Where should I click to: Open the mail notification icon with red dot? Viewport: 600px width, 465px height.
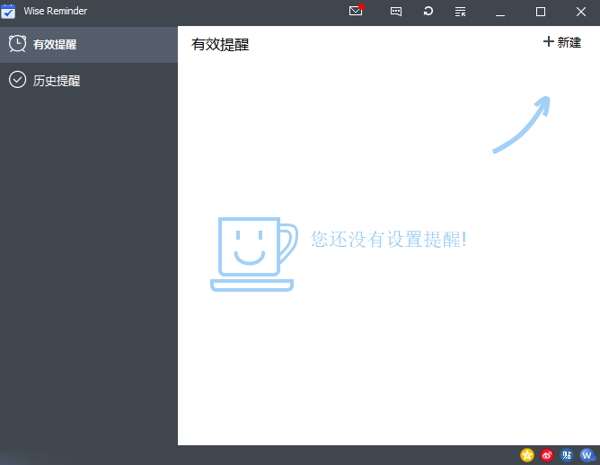tap(356, 11)
